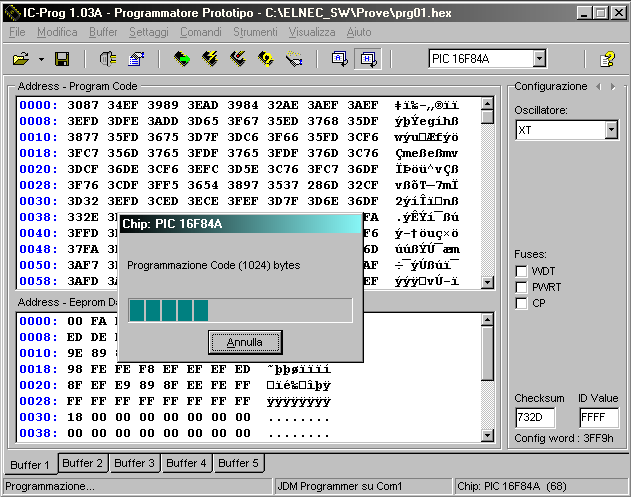Switch to the Buffer 4 tab
This screenshot has width=631, height=497.
[186, 463]
